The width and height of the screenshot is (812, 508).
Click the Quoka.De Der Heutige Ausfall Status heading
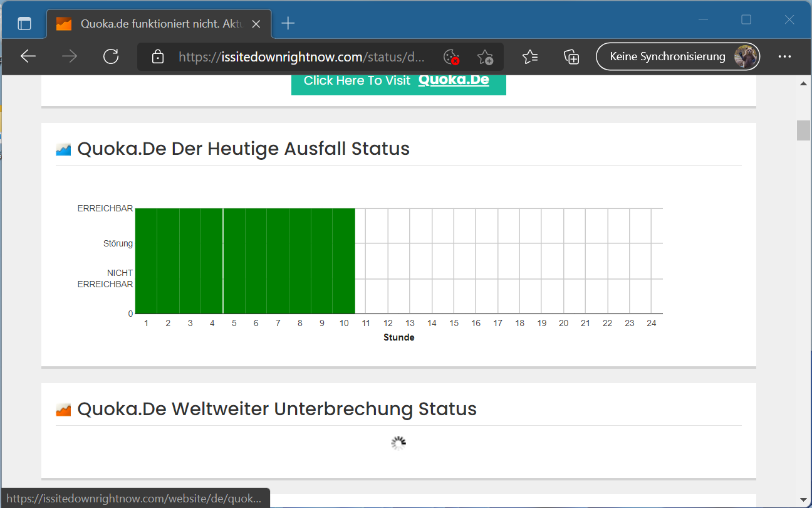click(x=243, y=149)
